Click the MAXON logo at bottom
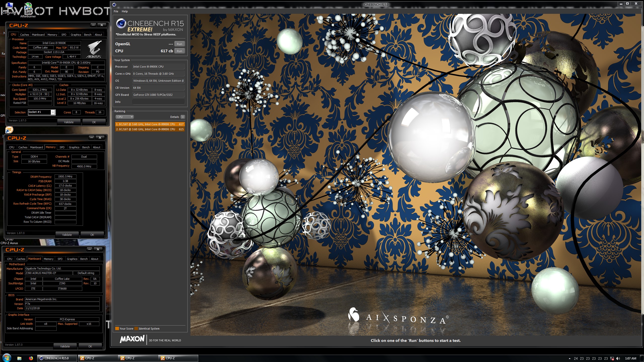This screenshot has height=362, width=644. point(132,339)
